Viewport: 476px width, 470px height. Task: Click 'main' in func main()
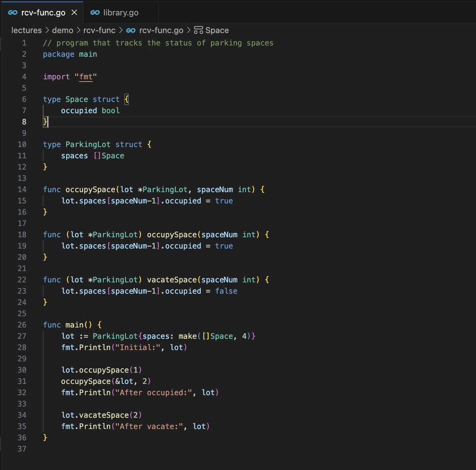tap(75, 325)
